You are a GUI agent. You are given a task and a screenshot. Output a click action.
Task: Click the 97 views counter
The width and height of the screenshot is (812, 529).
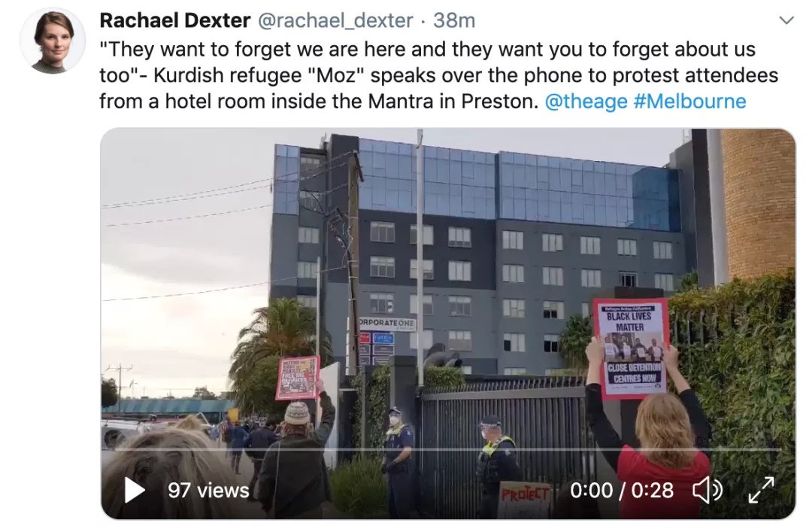click(x=209, y=490)
